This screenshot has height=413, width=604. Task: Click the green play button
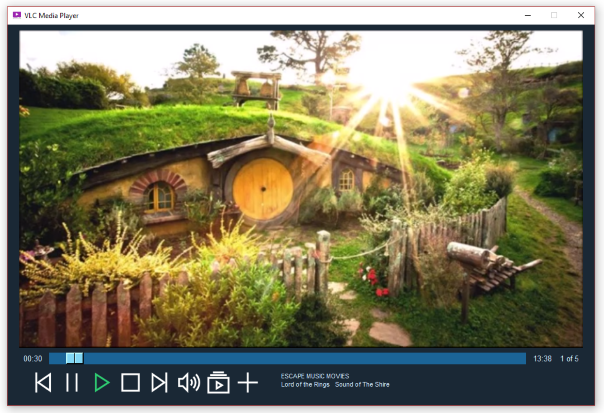point(102,383)
